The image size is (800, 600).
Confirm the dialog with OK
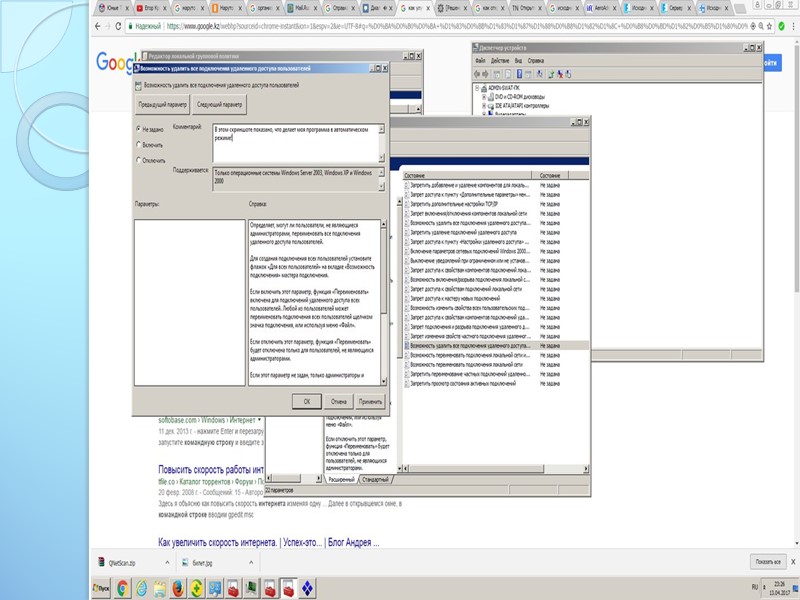point(307,402)
